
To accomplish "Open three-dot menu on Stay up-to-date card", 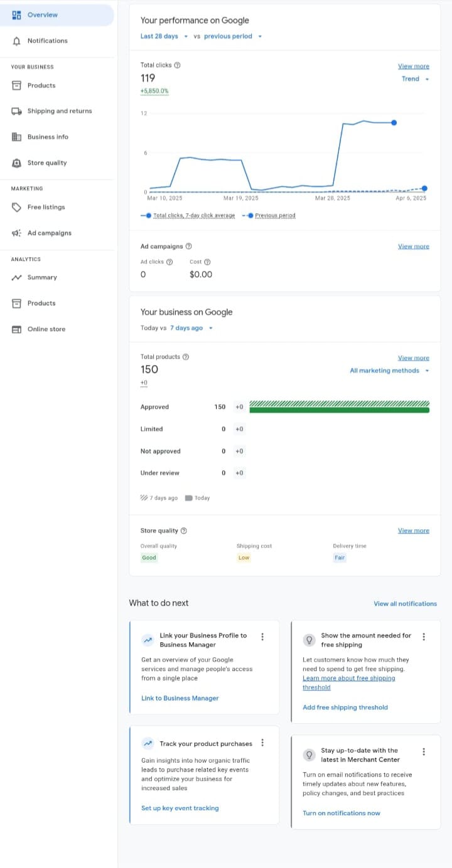I will (x=424, y=751).
